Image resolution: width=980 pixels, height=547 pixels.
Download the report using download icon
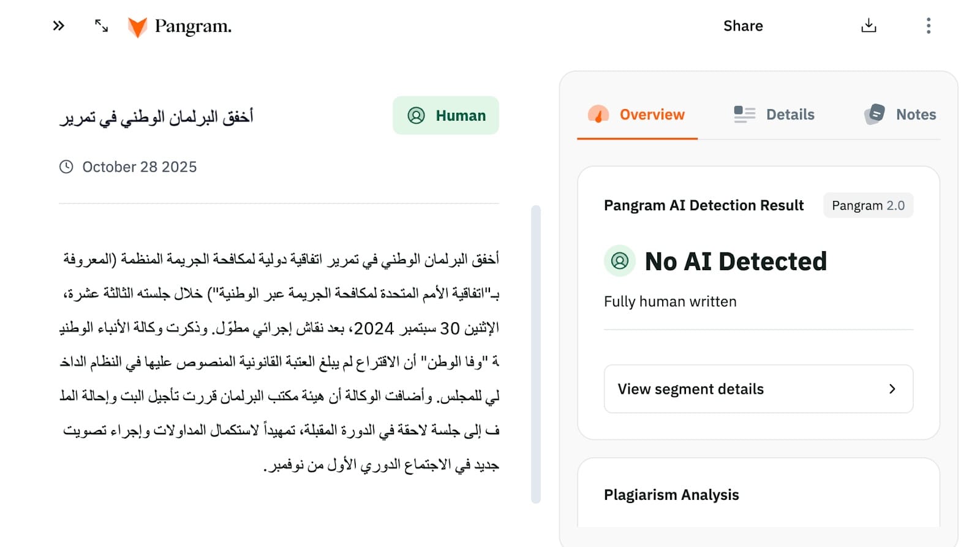tap(869, 26)
